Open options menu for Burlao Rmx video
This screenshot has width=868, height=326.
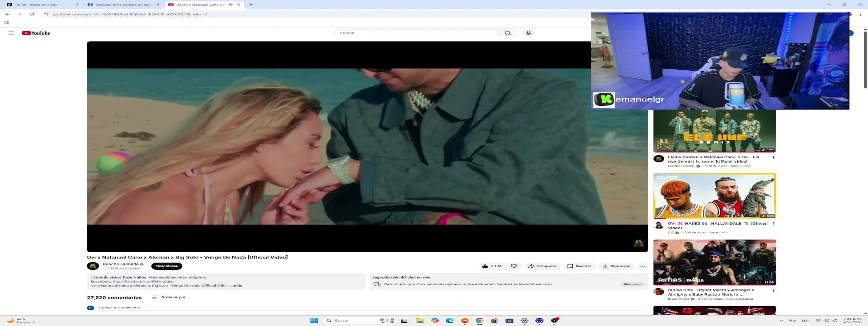pyautogui.click(x=774, y=290)
